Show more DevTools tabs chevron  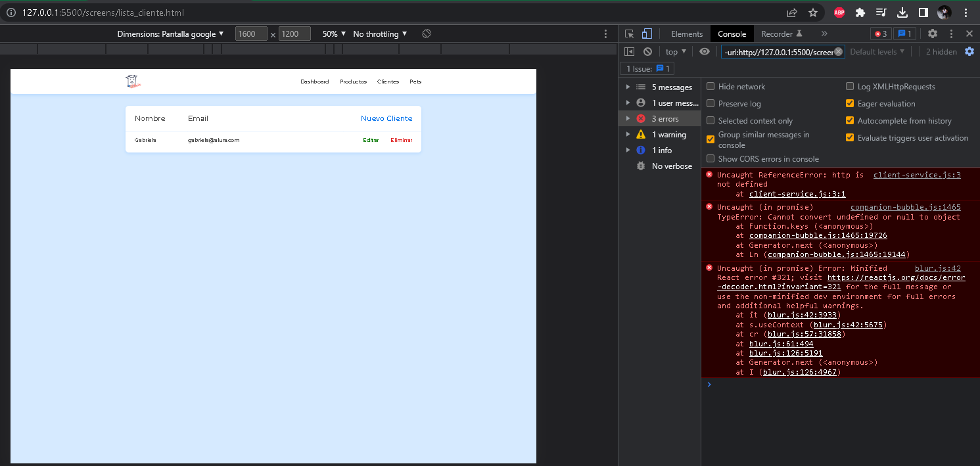point(824,34)
